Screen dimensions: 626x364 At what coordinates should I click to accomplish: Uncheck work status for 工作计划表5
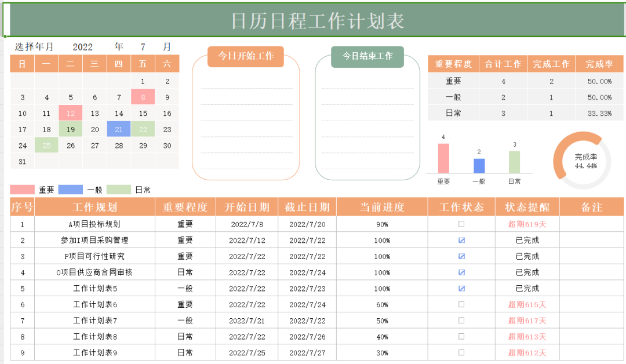[461, 288]
